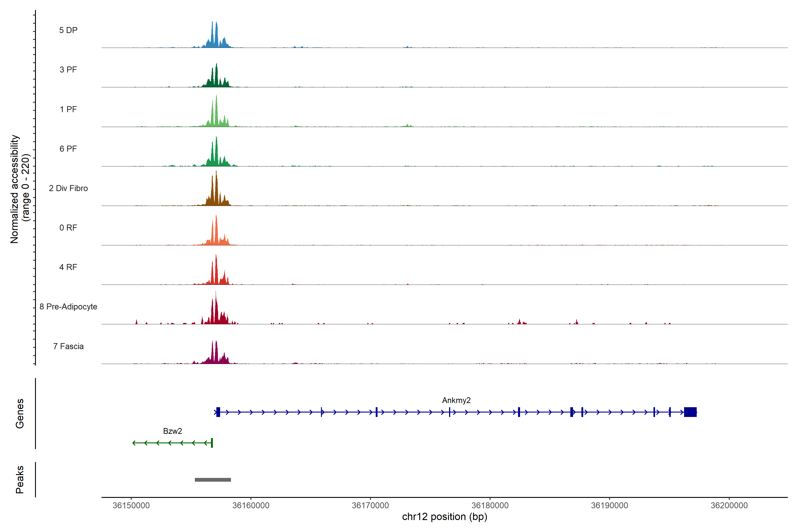Click the gray peak region bar

tap(213, 480)
